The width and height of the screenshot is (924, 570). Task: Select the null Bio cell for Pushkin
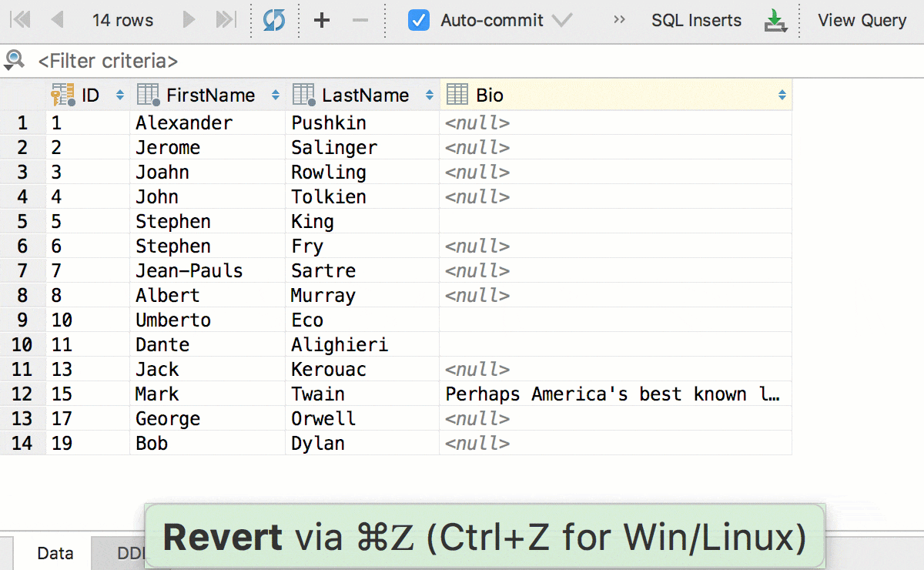tap(616, 123)
